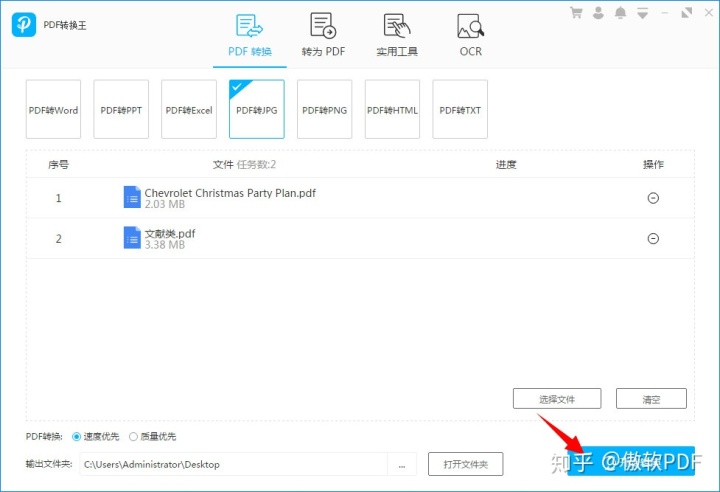Click the PDF转换王 app logo

pyautogui.click(x=24, y=25)
